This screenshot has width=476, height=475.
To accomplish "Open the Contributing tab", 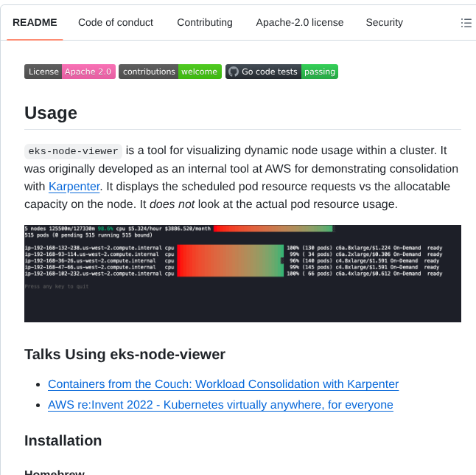I will [205, 22].
